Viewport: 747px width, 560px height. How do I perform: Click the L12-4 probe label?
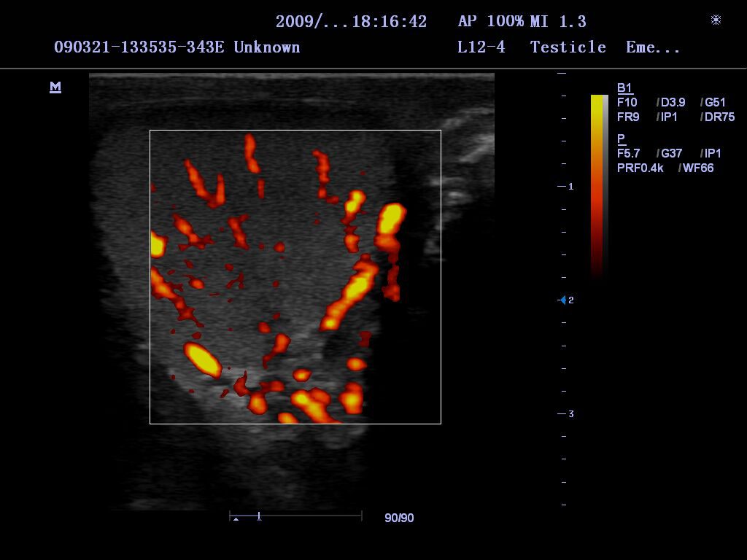481,47
